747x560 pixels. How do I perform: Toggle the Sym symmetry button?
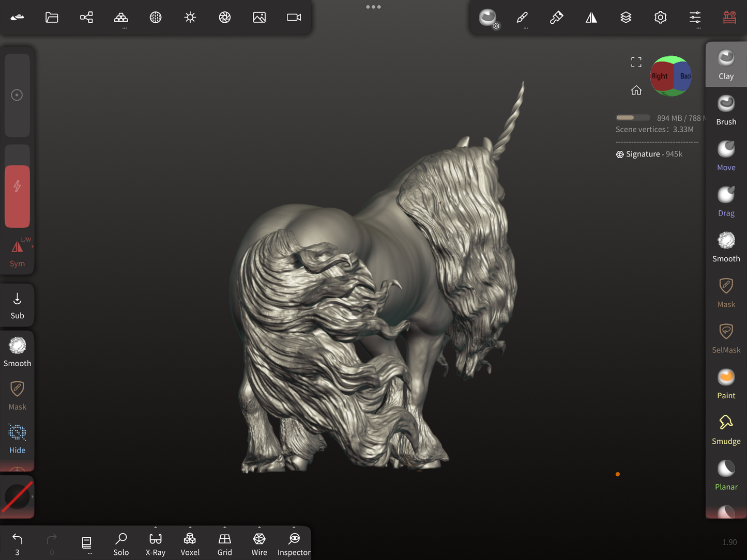[17, 253]
